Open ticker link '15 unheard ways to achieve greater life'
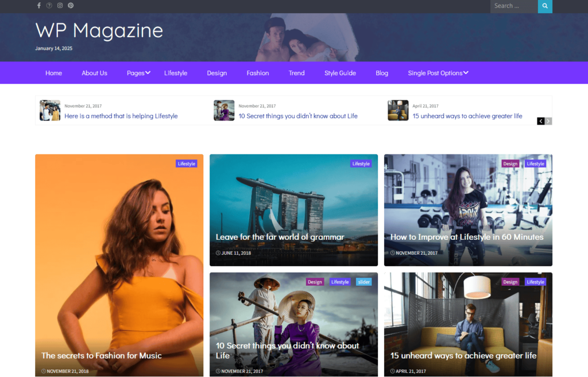This screenshot has width=588, height=377. click(x=467, y=116)
